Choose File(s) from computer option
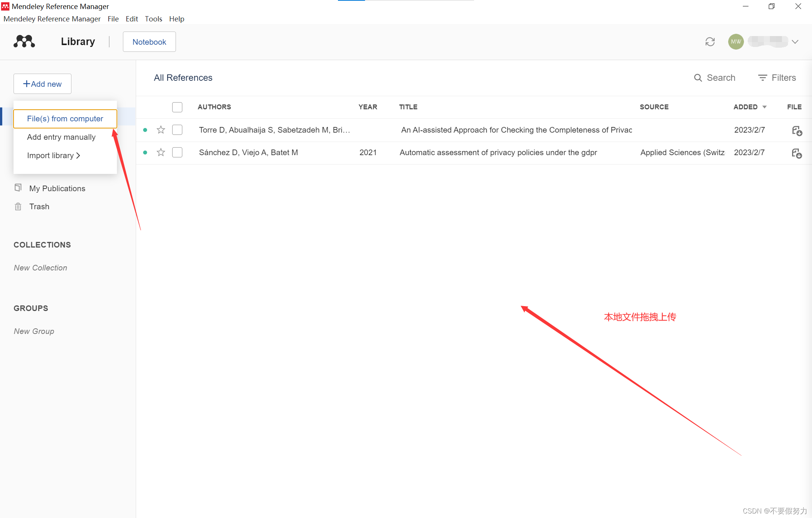 [65, 119]
